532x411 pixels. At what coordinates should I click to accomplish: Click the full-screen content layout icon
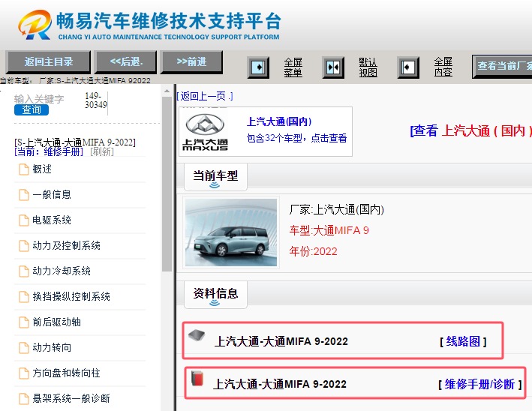(x=408, y=67)
